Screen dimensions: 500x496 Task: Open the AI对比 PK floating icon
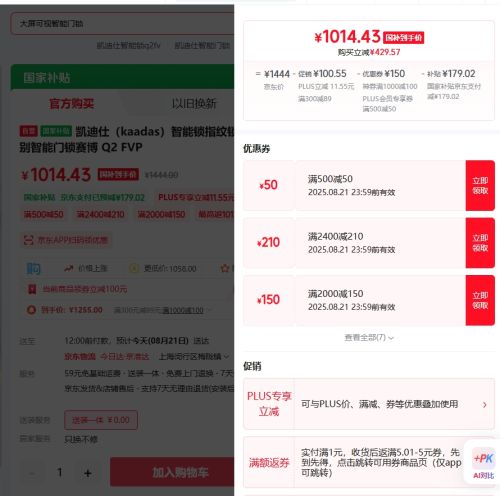click(483, 463)
